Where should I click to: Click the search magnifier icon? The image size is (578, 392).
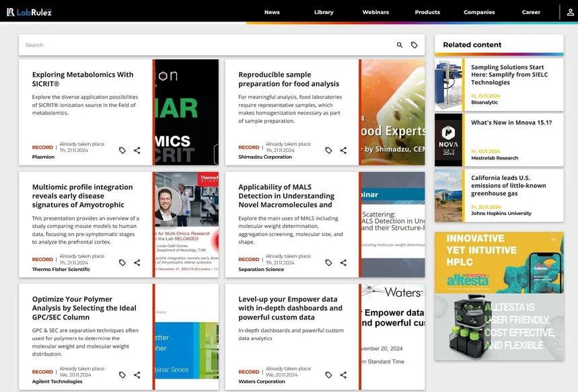pos(400,45)
